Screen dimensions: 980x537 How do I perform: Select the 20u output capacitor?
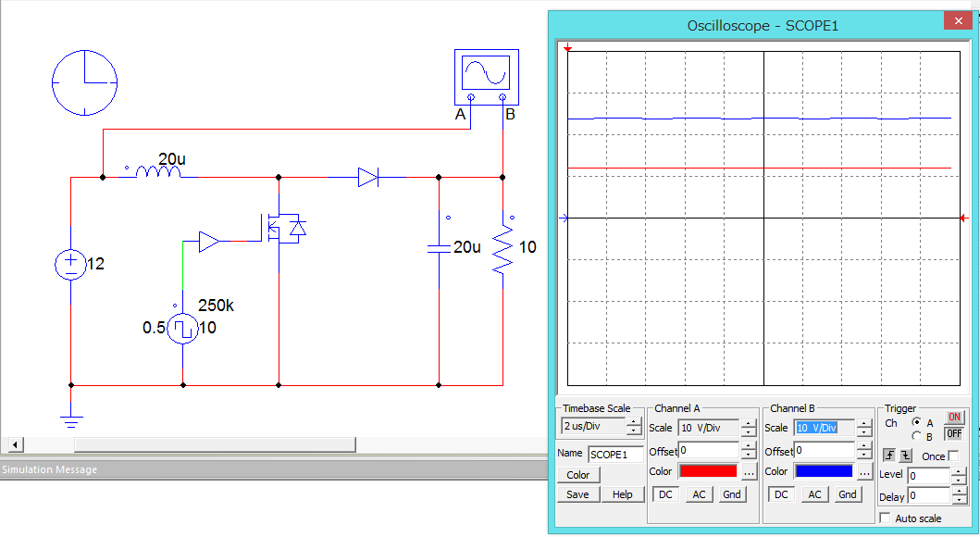pyautogui.click(x=439, y=248)
